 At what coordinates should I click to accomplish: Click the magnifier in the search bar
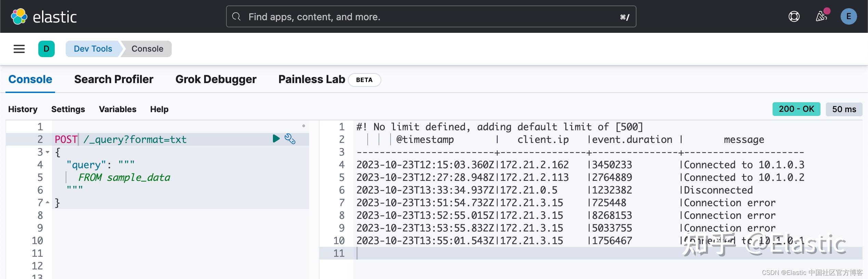(236, 16)
